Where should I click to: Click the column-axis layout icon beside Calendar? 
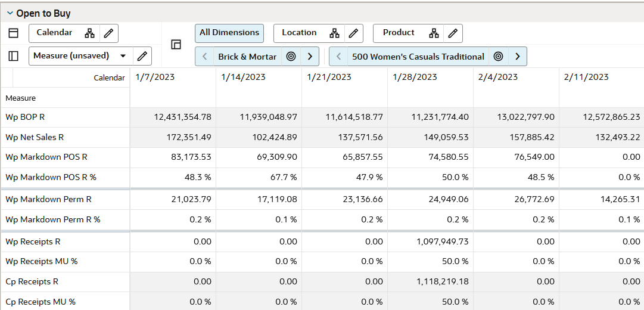point(13,33)
